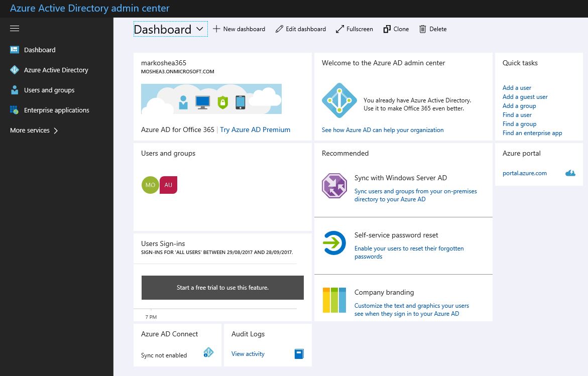Viewport: 588px width, 376px height.
Task: Click the Company branding heading
Action: [384, 292]
